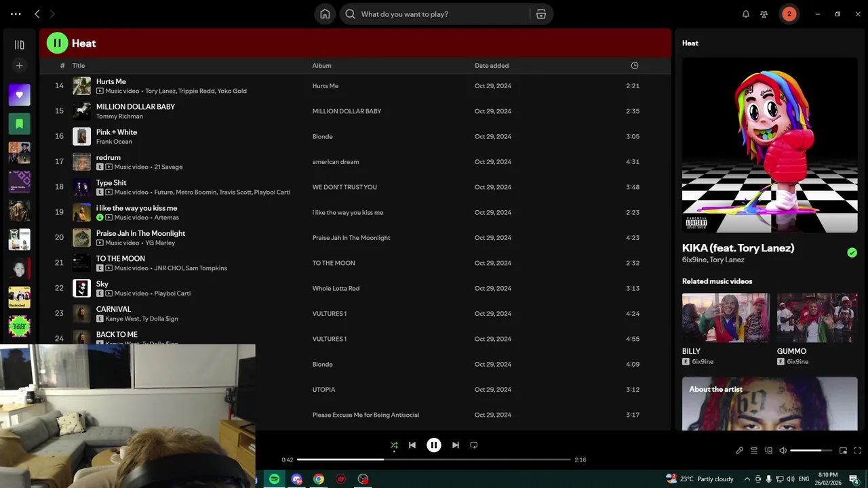Screen dimensions: 868x488
Task: Open Spotify in the Windows taskbar
Action: [x=274, y=479]
